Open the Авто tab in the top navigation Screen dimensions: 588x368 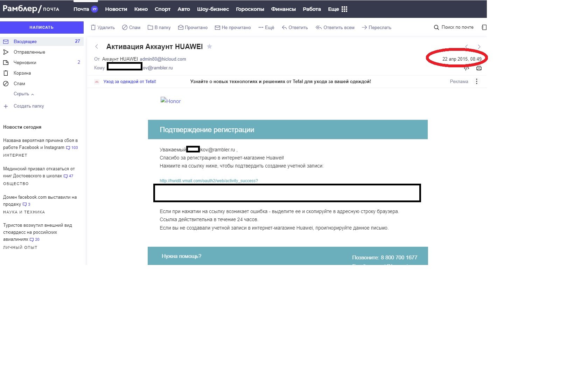[184, 9]
